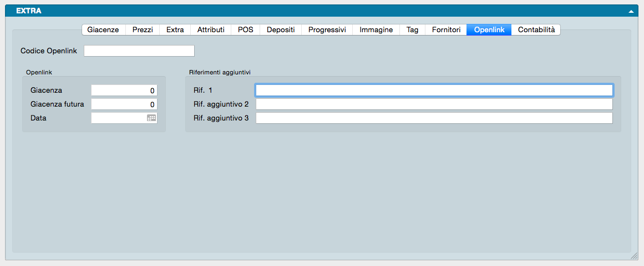
Task: Focus the Giacenza value field
Action: click(124, 91)
